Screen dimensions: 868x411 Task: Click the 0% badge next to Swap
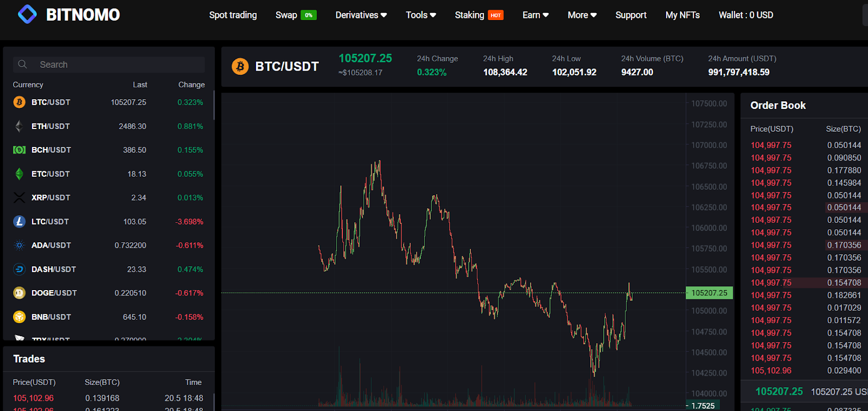pos(309,15)
